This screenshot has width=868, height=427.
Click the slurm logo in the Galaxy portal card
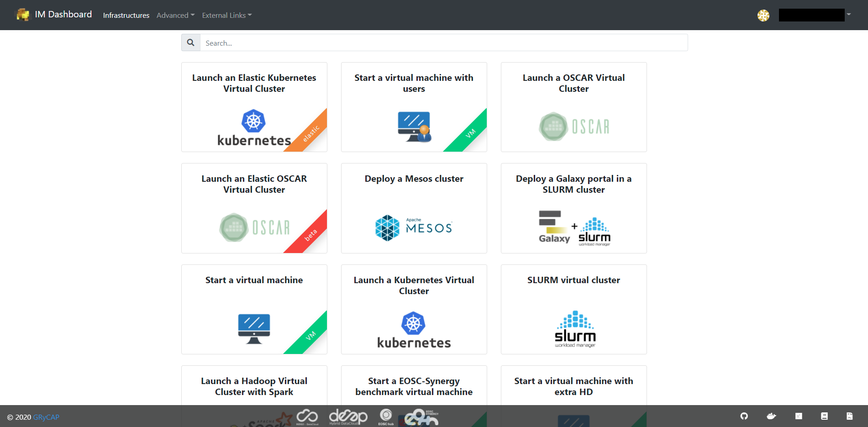(594, 232)
